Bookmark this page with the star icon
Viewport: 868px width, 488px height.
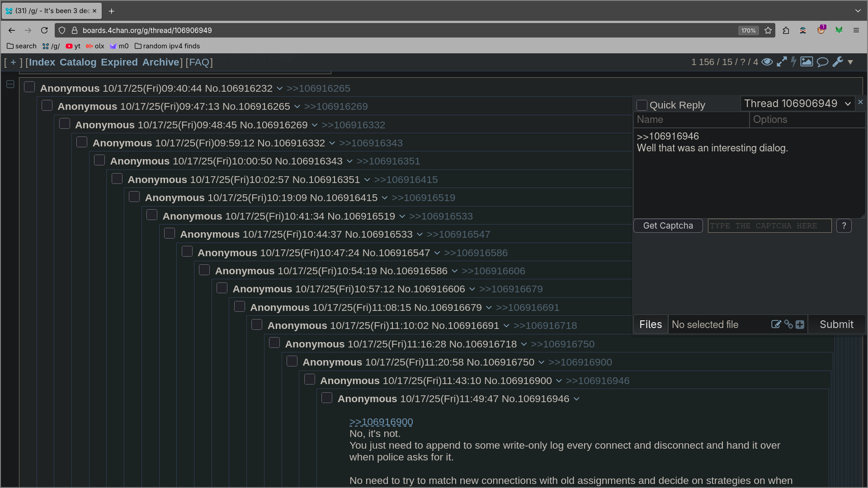(768, 30)
